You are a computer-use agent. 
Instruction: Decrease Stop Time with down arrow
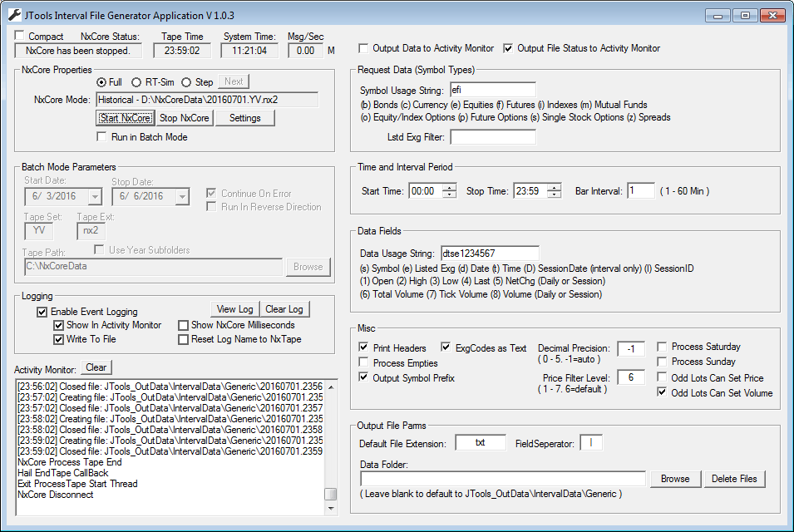tap(555, 195)
